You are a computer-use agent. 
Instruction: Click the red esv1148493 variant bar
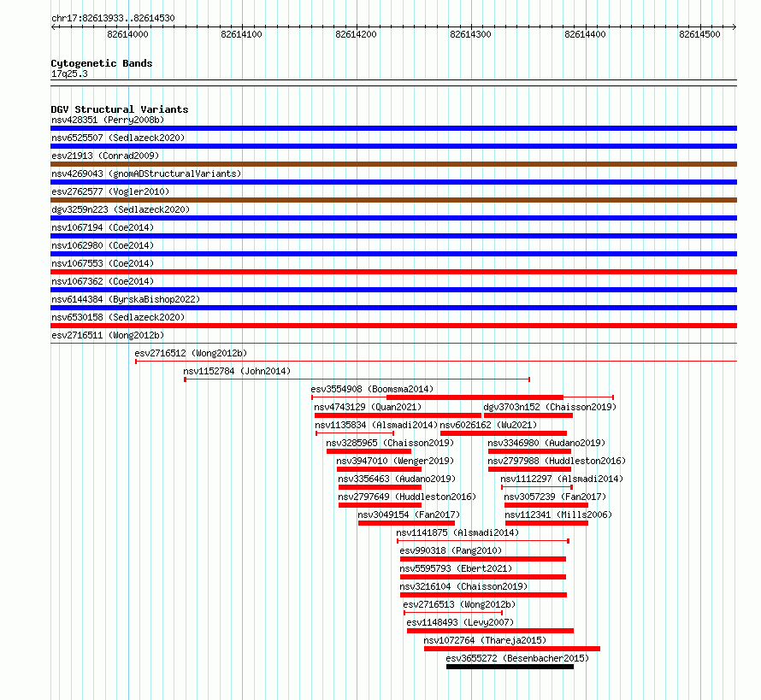pos(490,631)
